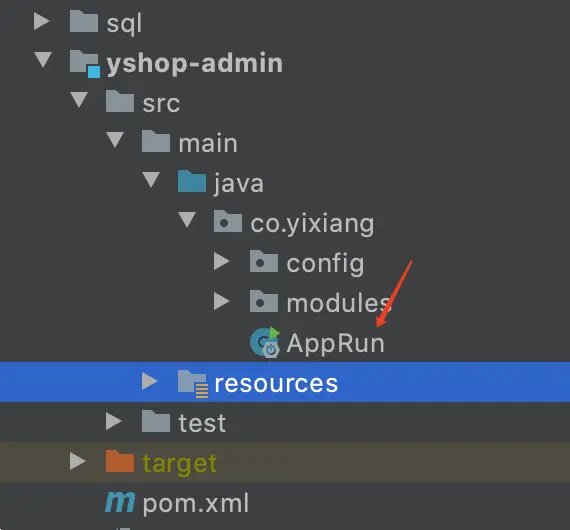Expand the resources folder arrow
Image resolution: width=570 pixels, height=530 pixels.
pos(149,381)
